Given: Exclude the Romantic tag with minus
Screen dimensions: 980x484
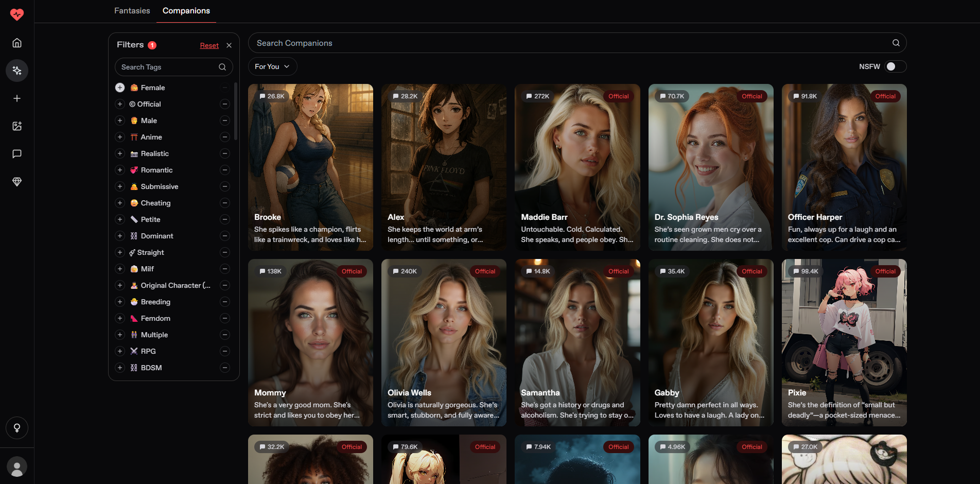Looking at the screenshot, I should pyautogui.click(x=225, y=170).
